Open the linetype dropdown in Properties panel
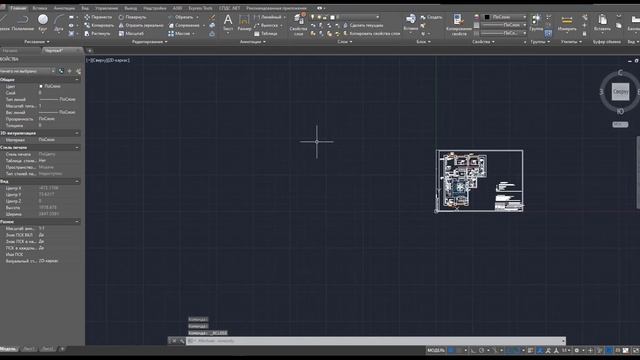The image size is (640, 360). pos(504,33)
